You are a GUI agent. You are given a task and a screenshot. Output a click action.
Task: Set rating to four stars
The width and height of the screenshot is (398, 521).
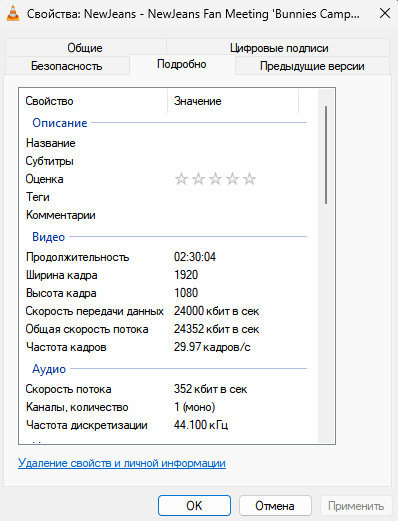232,179
